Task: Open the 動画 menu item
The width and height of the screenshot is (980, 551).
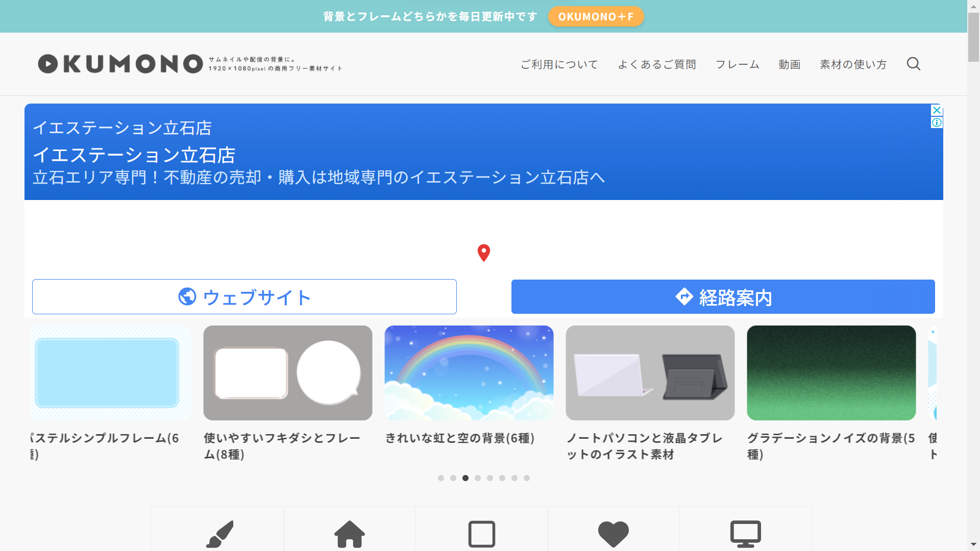Action: pos(789,64)
